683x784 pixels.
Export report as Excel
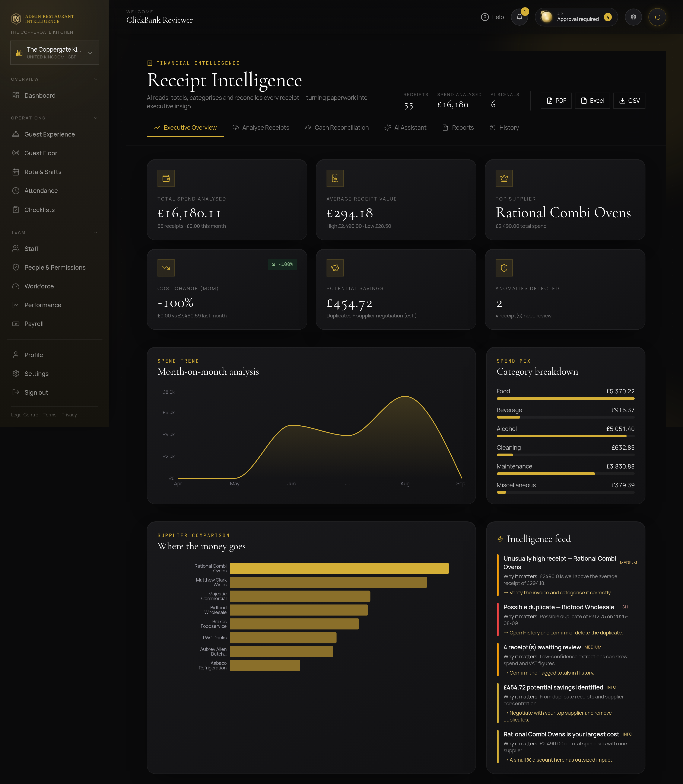592,100
